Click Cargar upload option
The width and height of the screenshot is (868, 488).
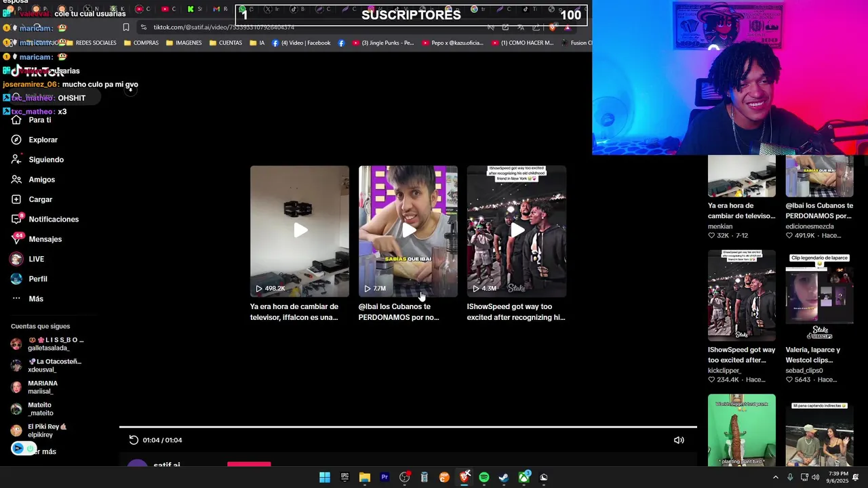pyautogui.click(x=32, y=199)
